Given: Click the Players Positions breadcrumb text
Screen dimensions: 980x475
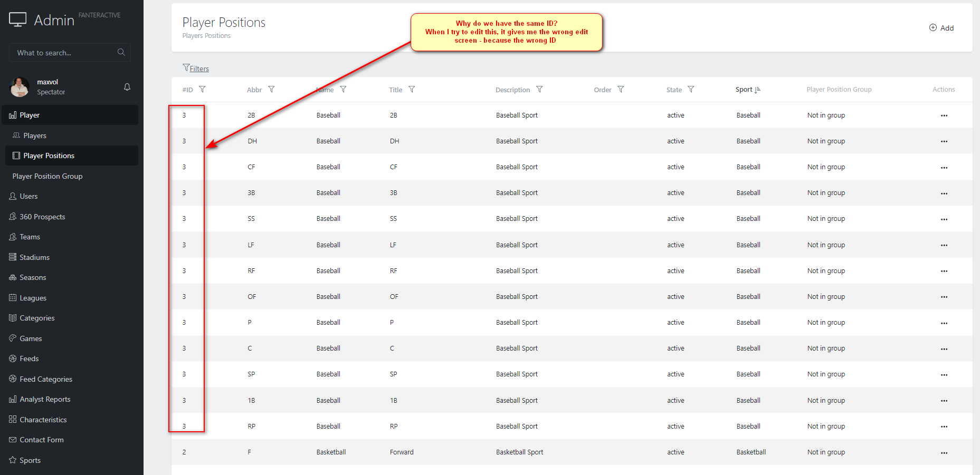Looking at the screenshot, I should 206,36.
